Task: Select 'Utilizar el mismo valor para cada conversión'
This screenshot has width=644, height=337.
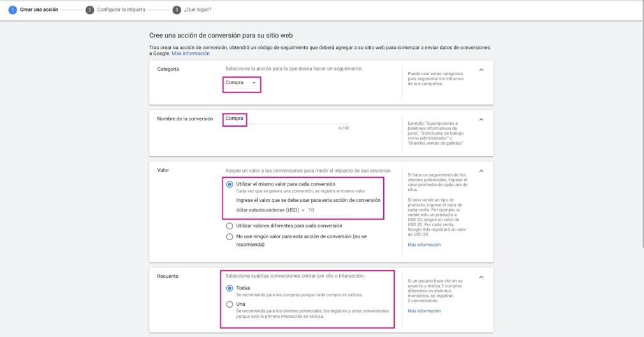Action: pyautogui.click(x=230, y=184)
